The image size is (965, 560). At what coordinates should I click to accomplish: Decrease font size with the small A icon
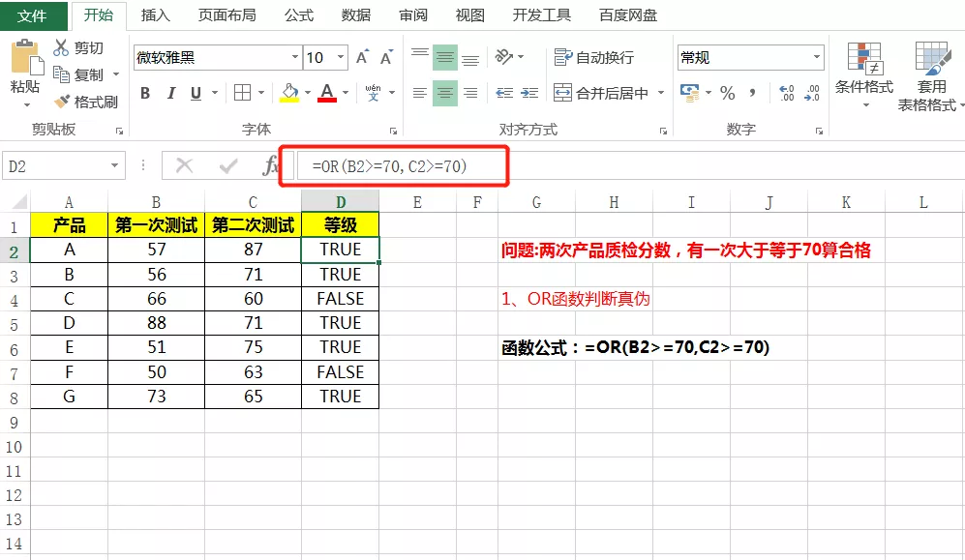coord(386,57)
